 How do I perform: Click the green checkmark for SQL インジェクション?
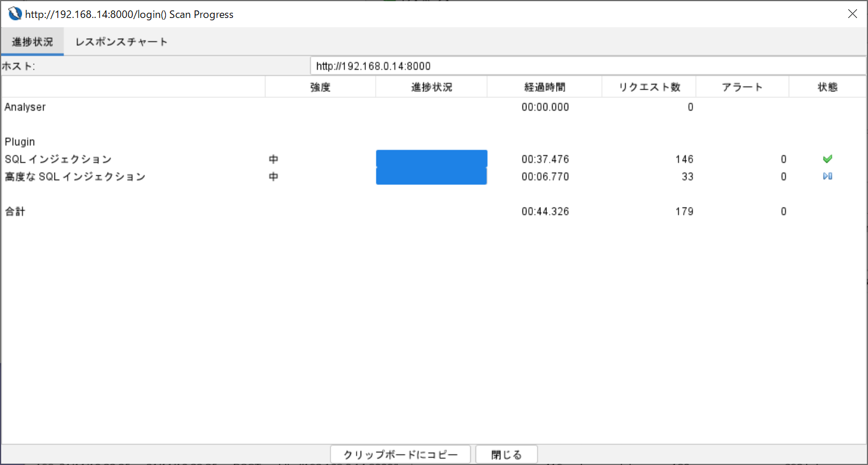click(827, 159)
